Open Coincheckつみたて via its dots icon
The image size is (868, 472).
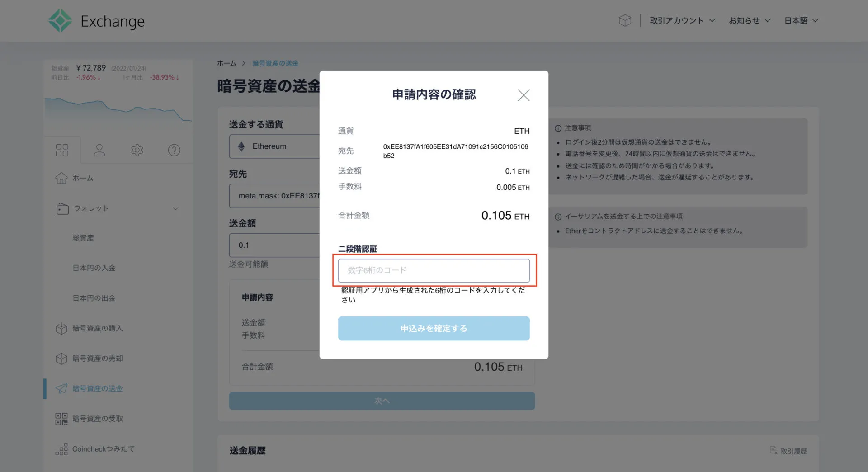point(61,448)
